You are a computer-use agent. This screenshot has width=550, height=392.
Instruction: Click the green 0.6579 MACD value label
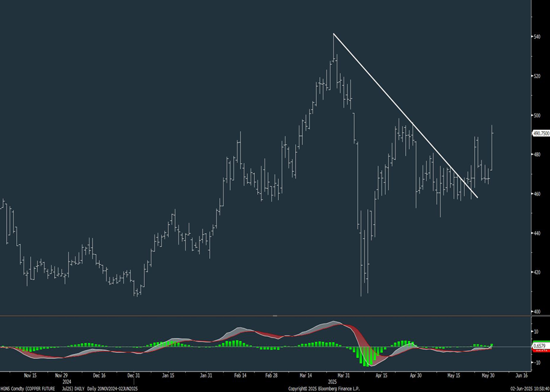[539, 347]
